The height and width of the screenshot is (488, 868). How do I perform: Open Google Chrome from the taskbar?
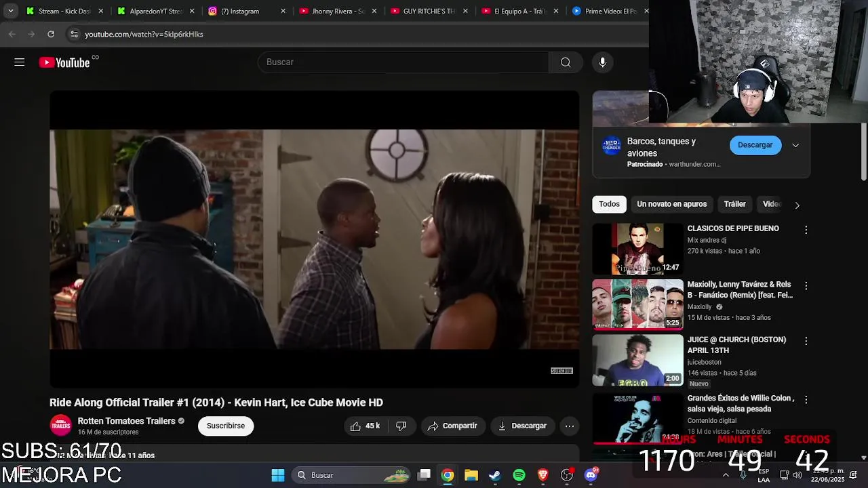coord(448,475)
